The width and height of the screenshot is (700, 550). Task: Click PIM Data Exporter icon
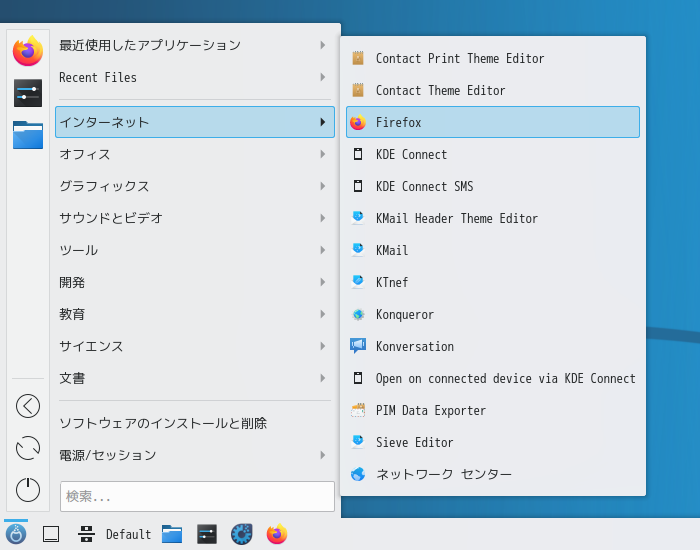358,410
